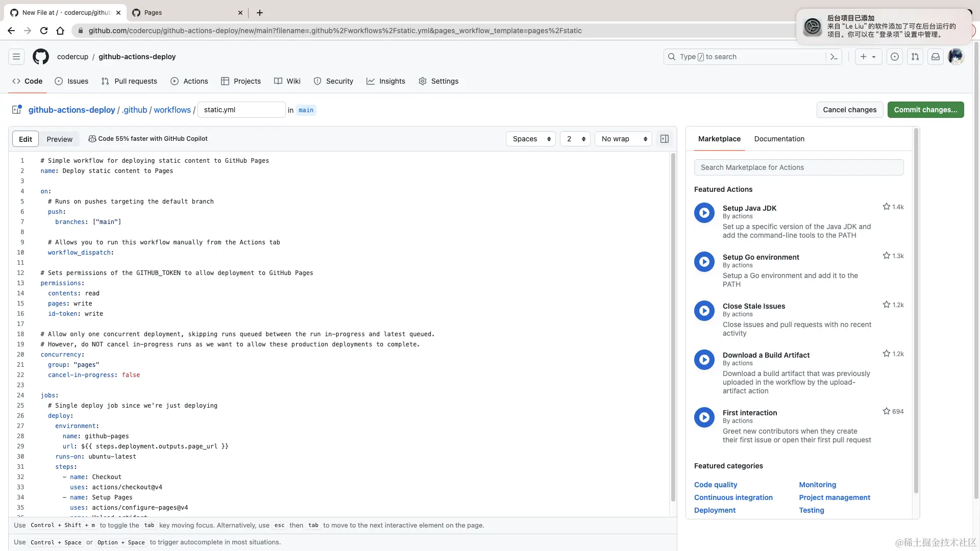Reload the current browser page

[44, 31]
